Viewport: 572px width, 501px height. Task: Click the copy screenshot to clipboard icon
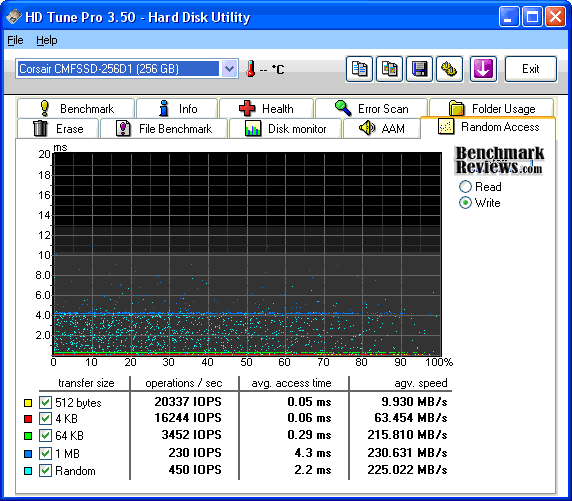[389, 69]
